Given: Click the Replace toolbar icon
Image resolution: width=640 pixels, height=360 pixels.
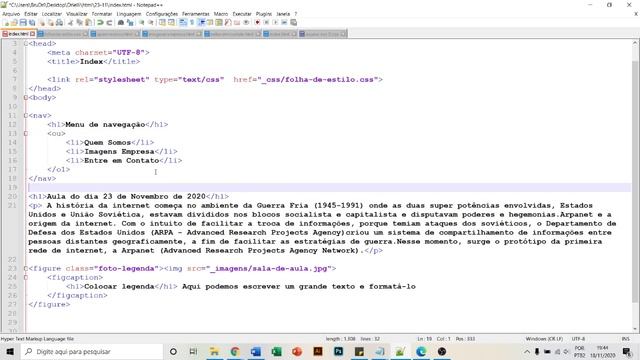Looking at the screenshot, I should [131, 22].
